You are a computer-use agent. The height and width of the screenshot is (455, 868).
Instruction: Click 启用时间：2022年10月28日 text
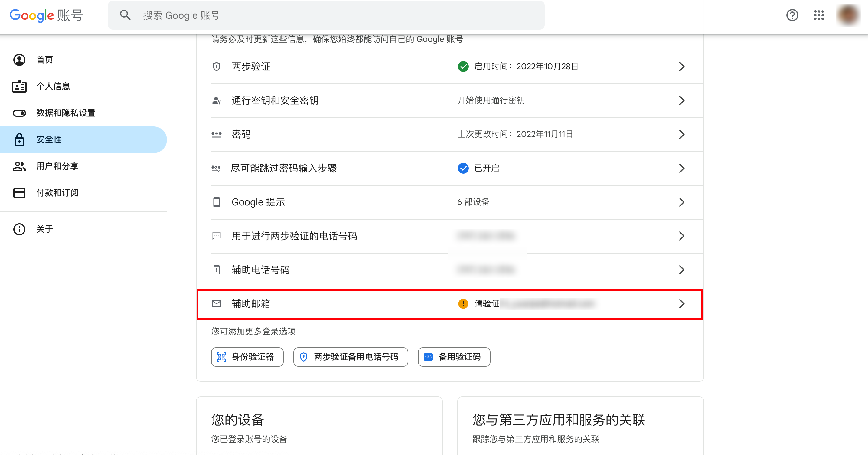[x=526, y=66]
